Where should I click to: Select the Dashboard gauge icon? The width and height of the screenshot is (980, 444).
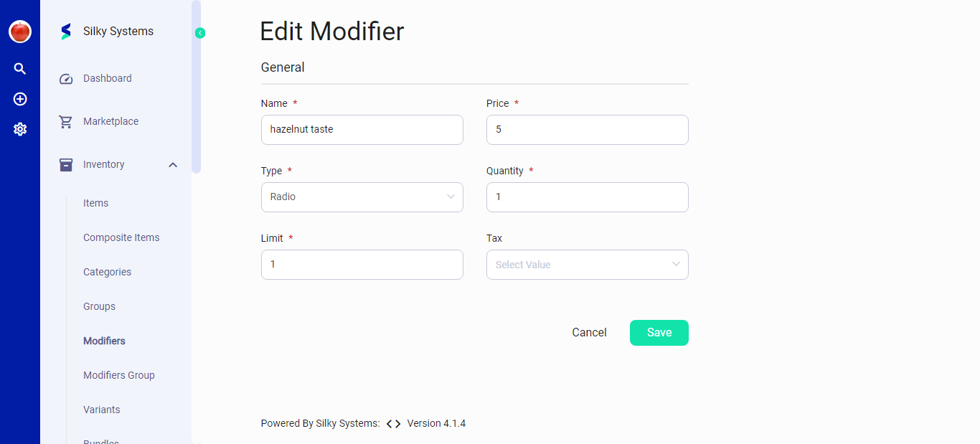tap(65, 78)
